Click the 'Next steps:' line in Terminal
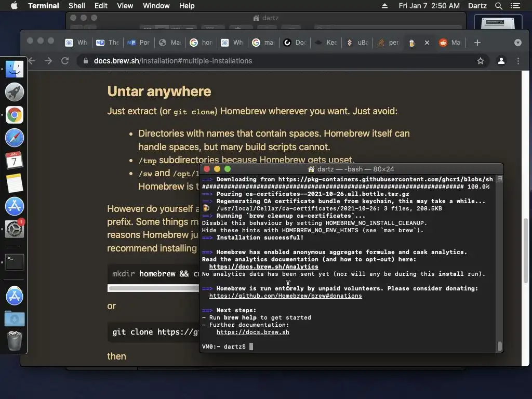 pos(236,311)
